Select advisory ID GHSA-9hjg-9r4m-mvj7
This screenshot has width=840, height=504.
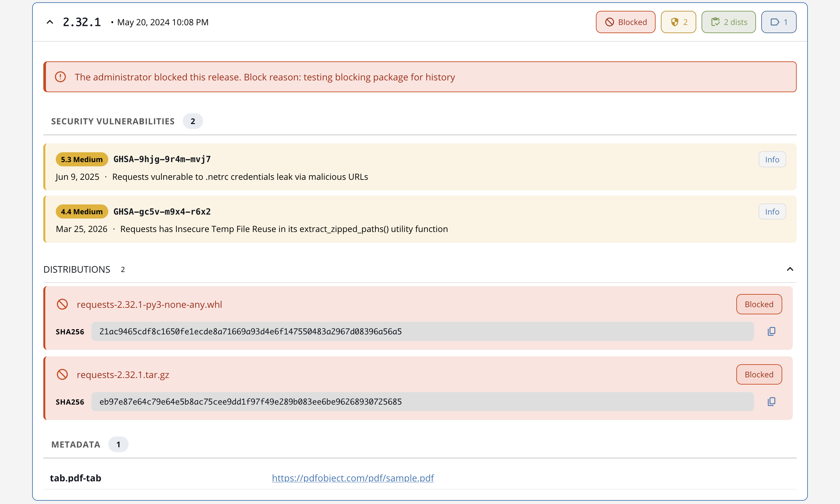pyautogui.click(x=162, y=159)
